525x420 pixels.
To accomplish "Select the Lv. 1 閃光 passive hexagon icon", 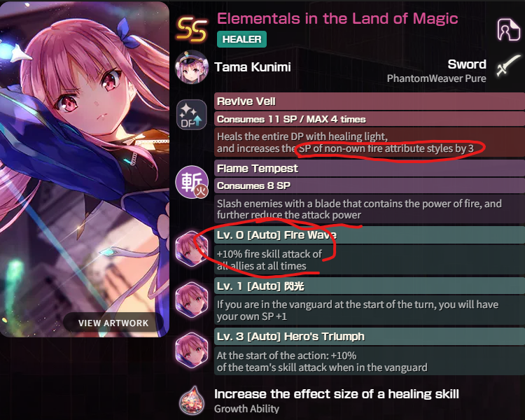I will point(192,300).
